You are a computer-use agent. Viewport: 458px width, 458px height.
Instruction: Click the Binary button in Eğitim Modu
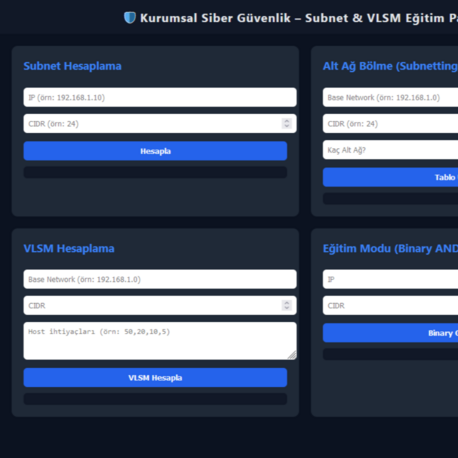[x=390, y=333]
